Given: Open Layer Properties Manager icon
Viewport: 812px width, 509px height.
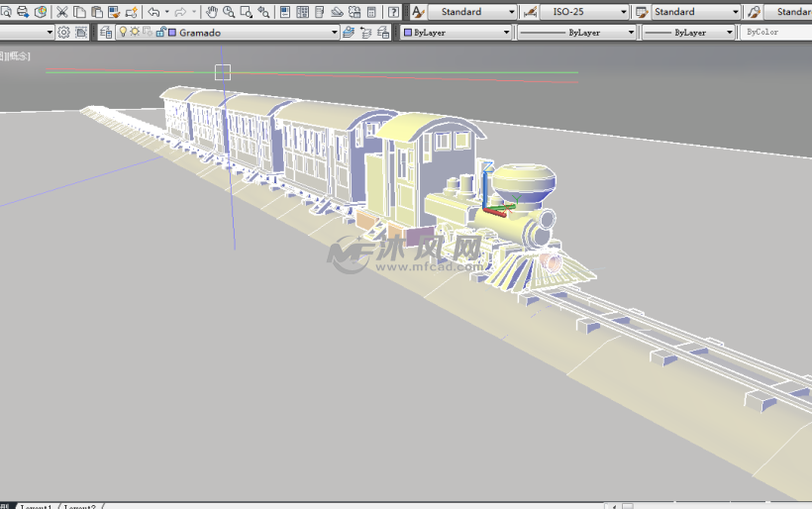Looking at the screenshot, I should (x=106, y=33).
